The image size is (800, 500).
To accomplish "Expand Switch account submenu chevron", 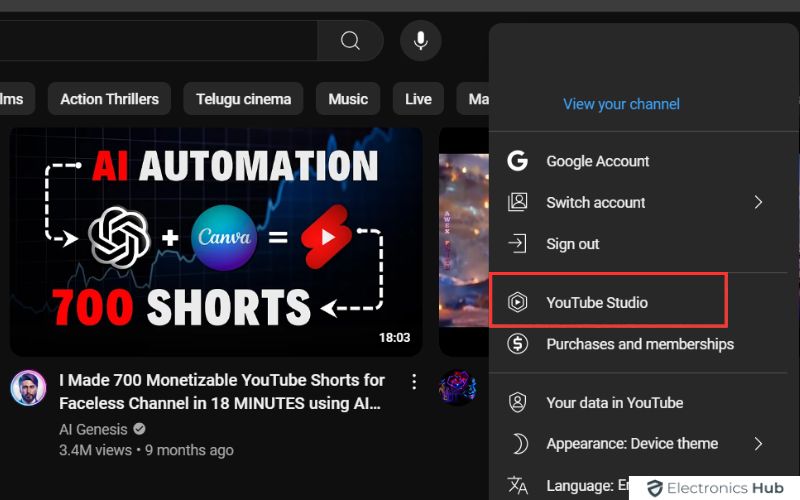I will 758,202.
